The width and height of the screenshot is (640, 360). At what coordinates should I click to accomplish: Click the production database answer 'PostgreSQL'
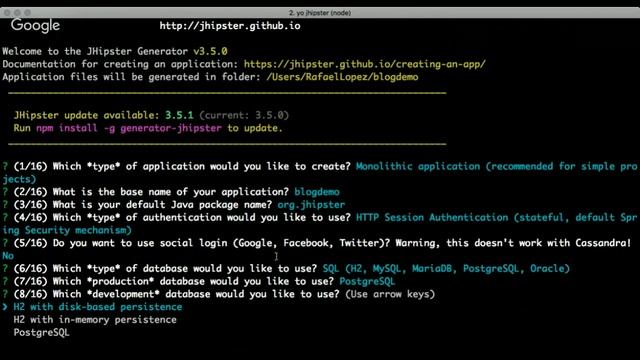tap(367, 281)
